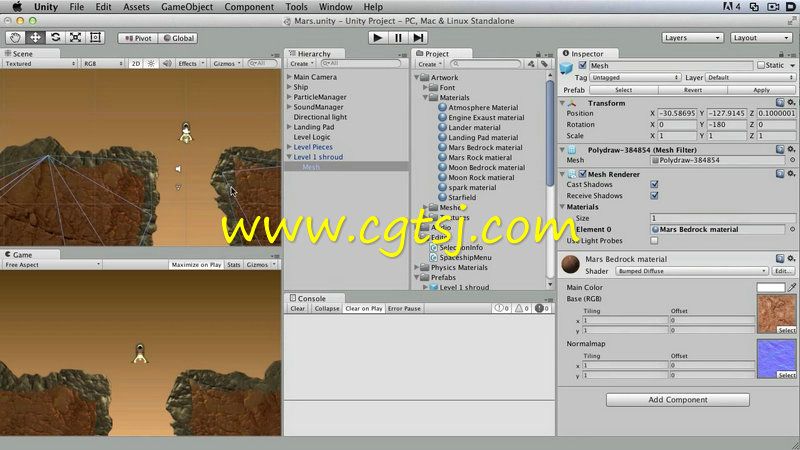The height and width of the screenshot is (450, 800).
Task: Toggle Mesh object active checkbox
Action: tap(582, 65)
